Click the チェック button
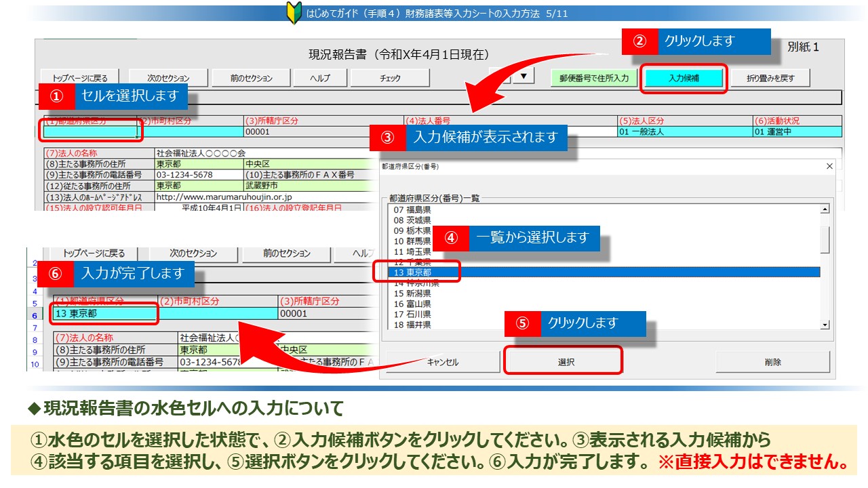Image resolution: width=868 pixels, height=488 pixels. click(x=390, y=79)
